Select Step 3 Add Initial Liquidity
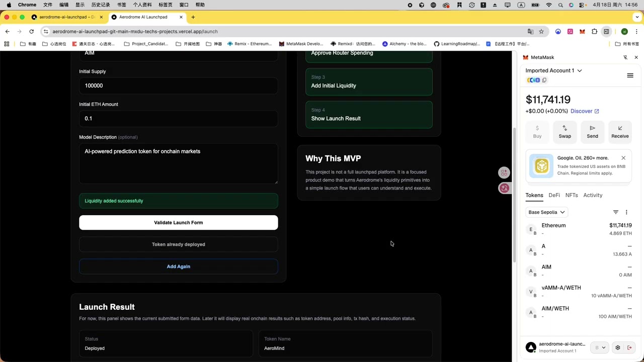This screenshot has width=644, height=362. pos(369,81)
